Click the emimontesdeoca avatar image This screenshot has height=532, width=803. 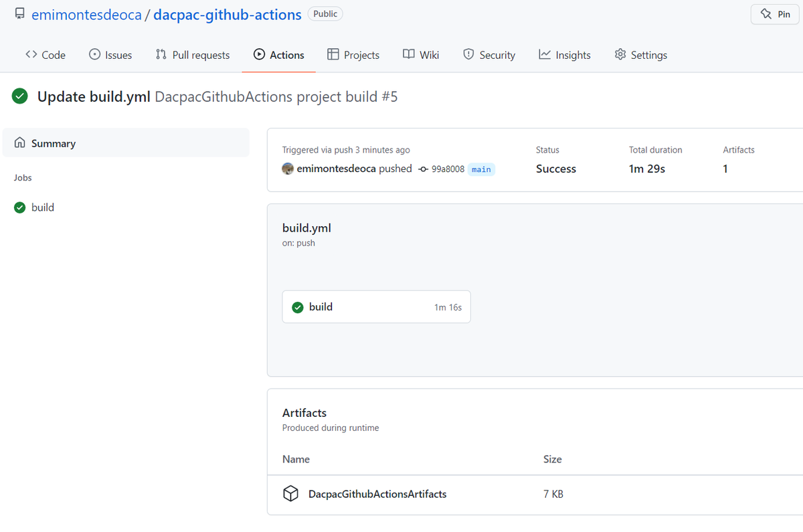(x=288, y=169)
